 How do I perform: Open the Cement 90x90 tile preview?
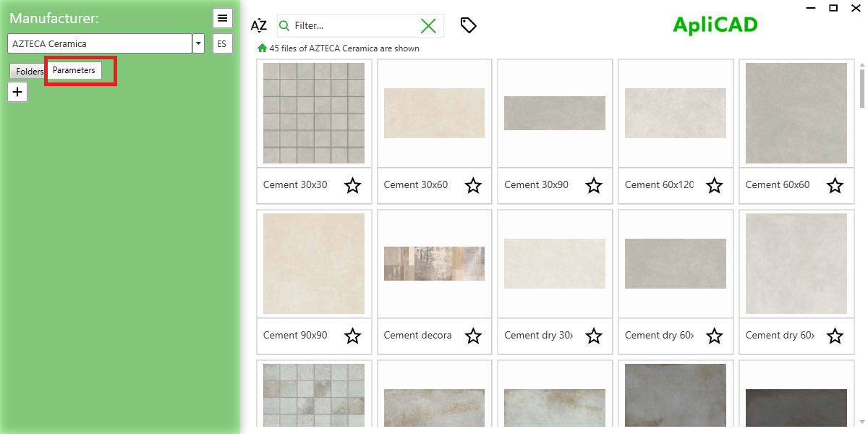point(314,263)
